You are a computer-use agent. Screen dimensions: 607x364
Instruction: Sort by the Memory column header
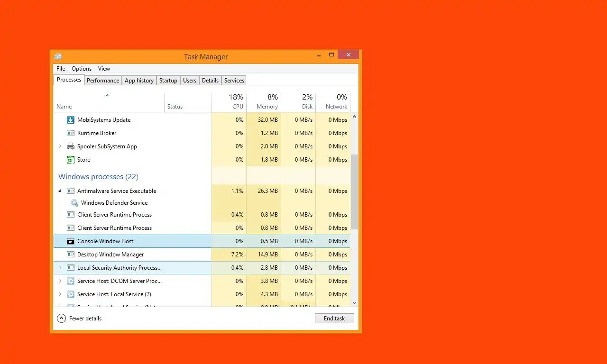click(x=264, y=101)
